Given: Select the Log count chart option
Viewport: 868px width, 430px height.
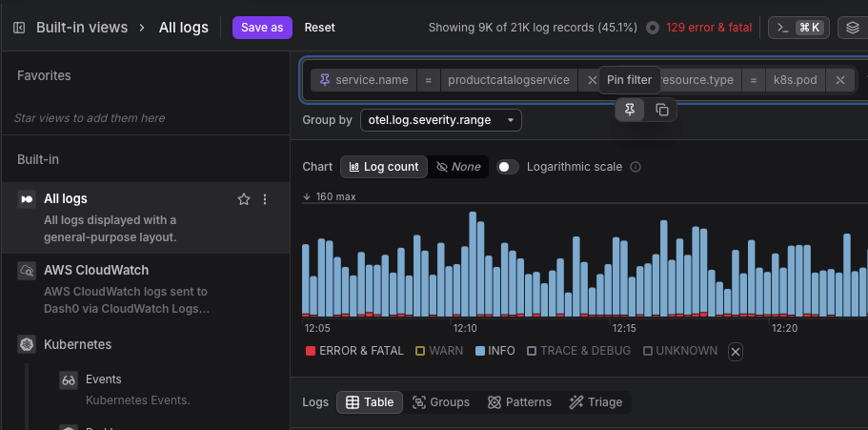Looking at the screenshot, I should click(x=384, y=167).
